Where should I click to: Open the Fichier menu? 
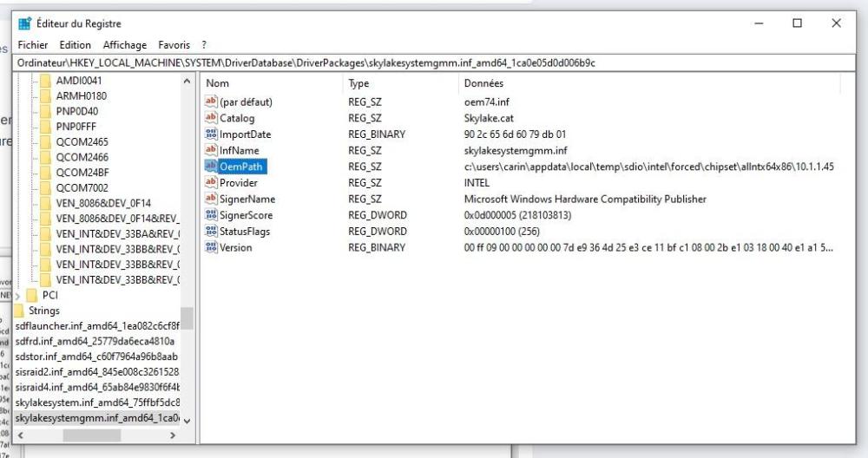click(33, 45)
